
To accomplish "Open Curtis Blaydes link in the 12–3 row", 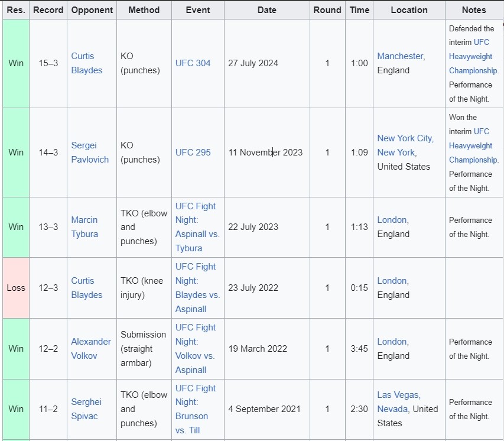I will [87, 287].
